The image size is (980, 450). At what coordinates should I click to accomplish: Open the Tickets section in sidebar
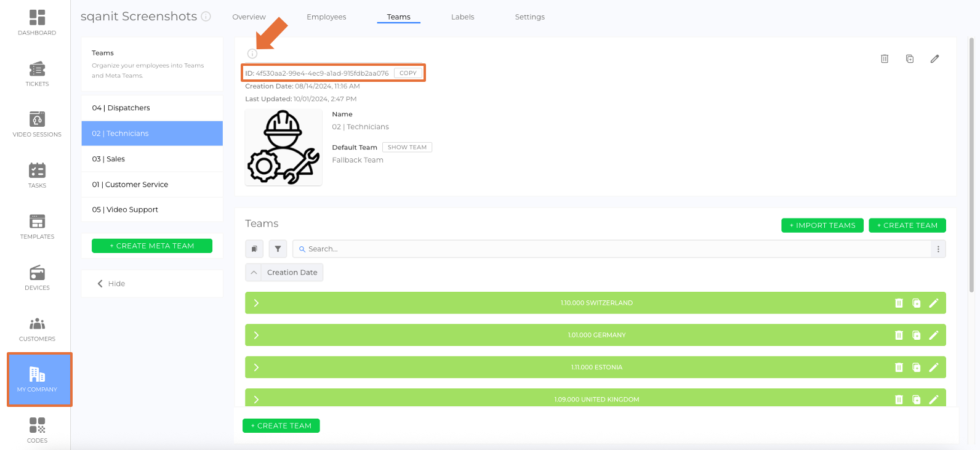[37, 74]
